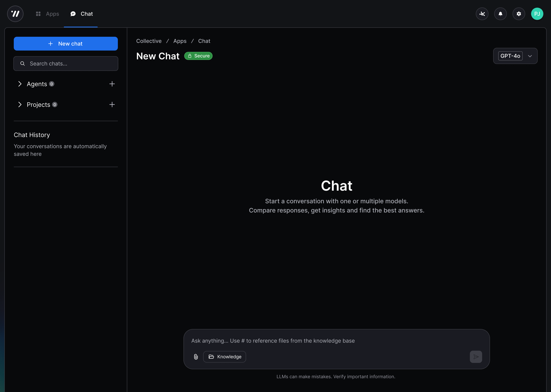
Task: Click the Projects count badge
Action: pyautogui.click(x=55, y=105)
